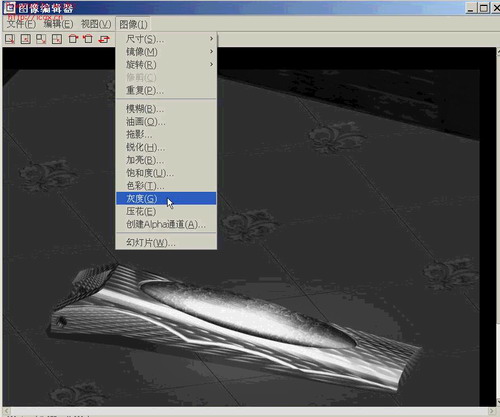Choose 创建Alpha通道(A)... from the menu
Screen dimensions: 500x417
click(x=166, y=224)
